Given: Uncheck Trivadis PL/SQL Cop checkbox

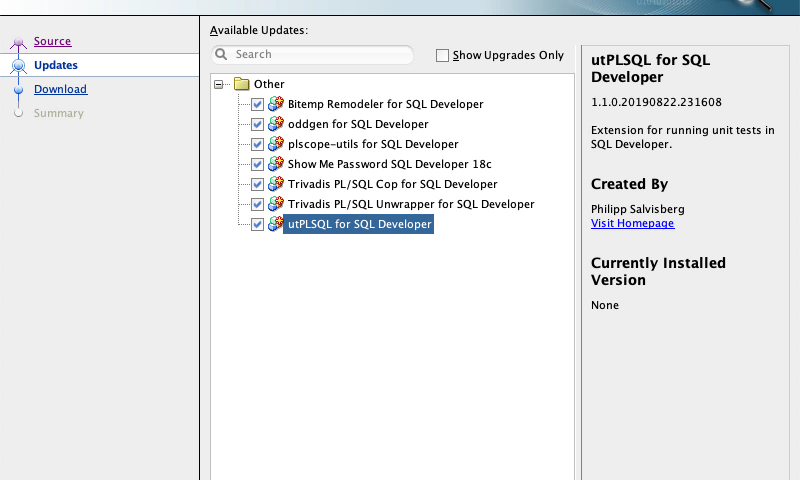Looking at the screenshot, I should pyautogui.click(x=257, y=184).
